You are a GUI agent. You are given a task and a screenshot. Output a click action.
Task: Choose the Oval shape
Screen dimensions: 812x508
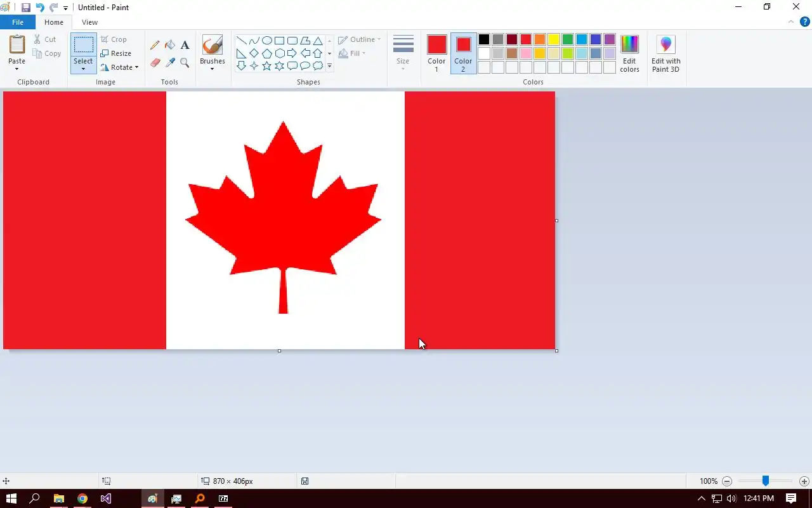(x=267, y=41)
